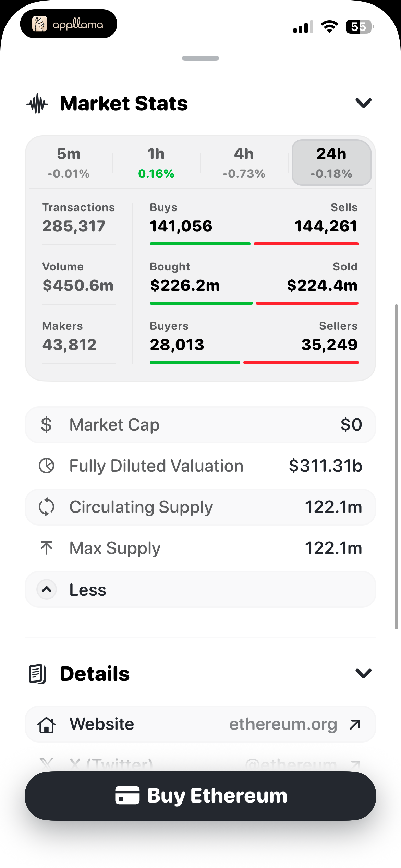Tap the Sold amount $224.4m

[322, 286]
